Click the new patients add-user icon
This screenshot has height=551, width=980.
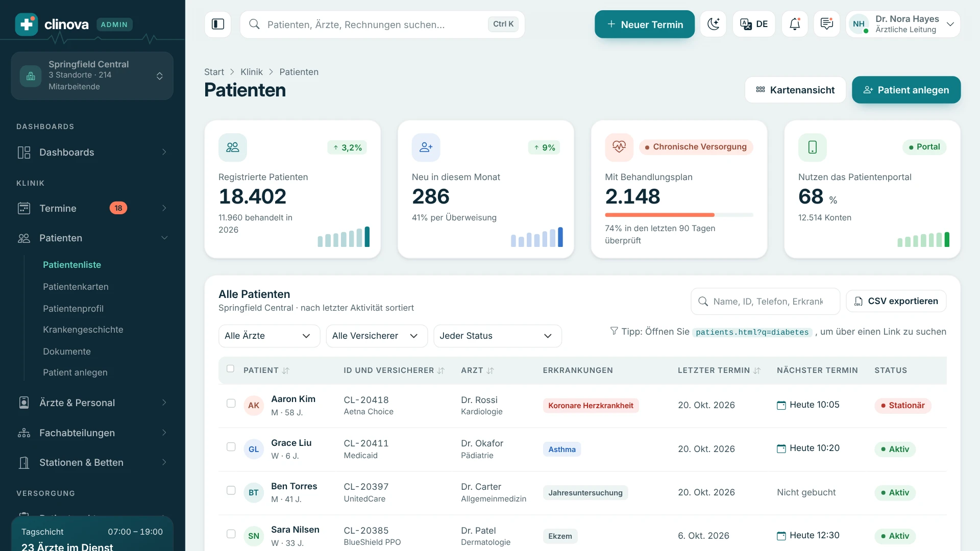(426, 147)
